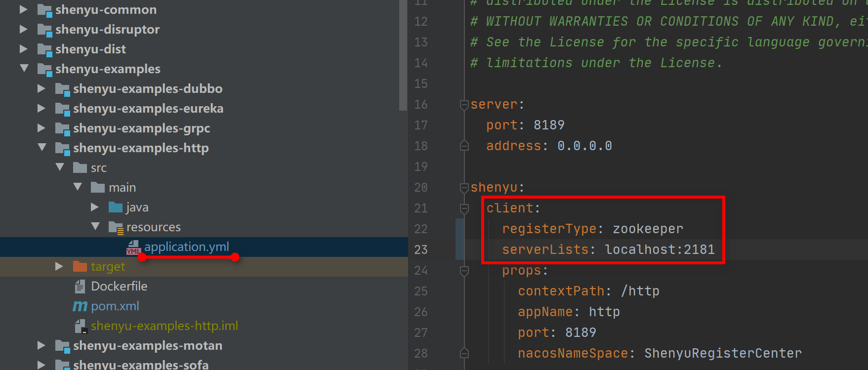Collapse the shenyu-examples-http module arrow
The image size is (868, 370).
[x=42, y=148]
